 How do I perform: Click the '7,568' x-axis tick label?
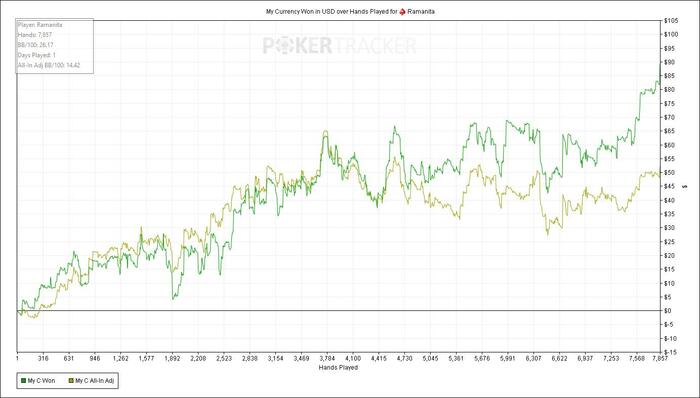[637, 358]
